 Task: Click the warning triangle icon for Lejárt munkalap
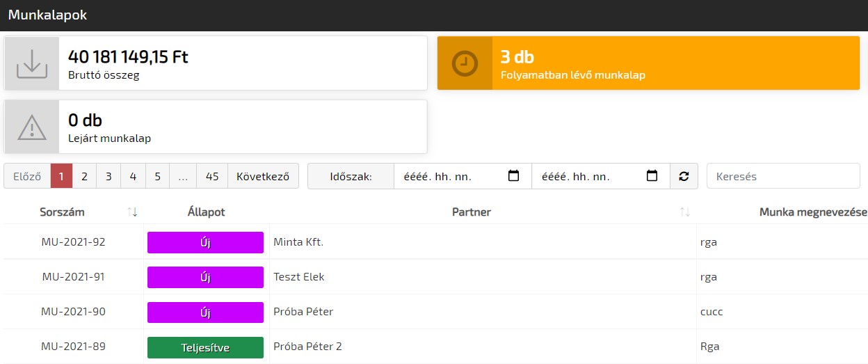coord(32,127)
